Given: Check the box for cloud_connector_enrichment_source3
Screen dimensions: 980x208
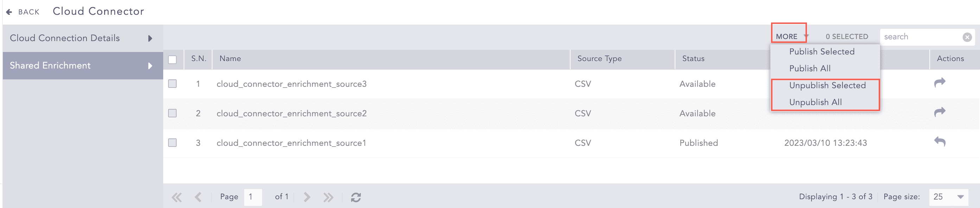Looking at the screenshot, I should [x=172, y=84].
